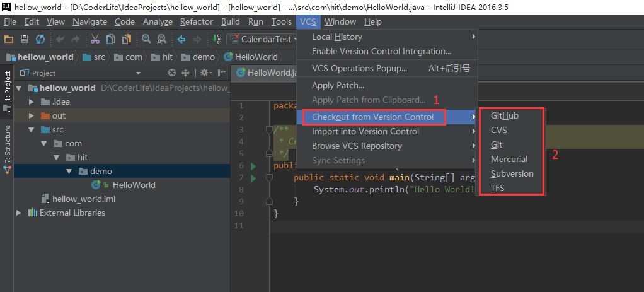644x292 pixels.
Task: Click the Undo arrow icon
Action: pyautogui.click(x=60, y=40)
